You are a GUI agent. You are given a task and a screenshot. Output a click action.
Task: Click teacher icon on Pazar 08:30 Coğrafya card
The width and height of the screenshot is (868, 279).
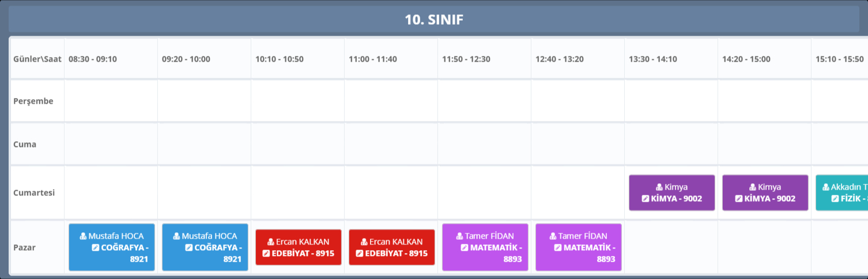coord(83,236)
